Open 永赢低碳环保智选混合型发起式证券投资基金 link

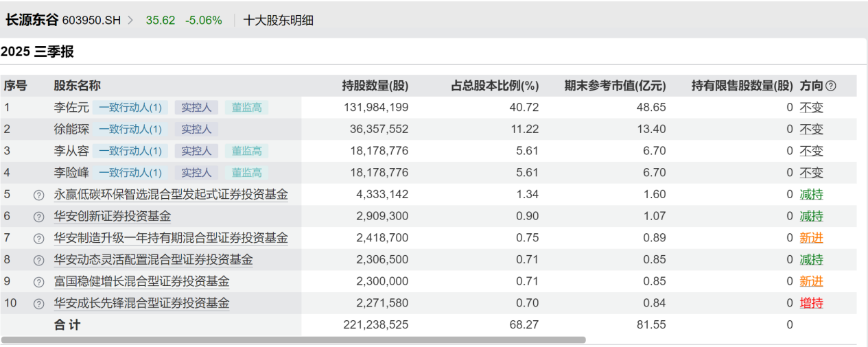coord(171,195)
